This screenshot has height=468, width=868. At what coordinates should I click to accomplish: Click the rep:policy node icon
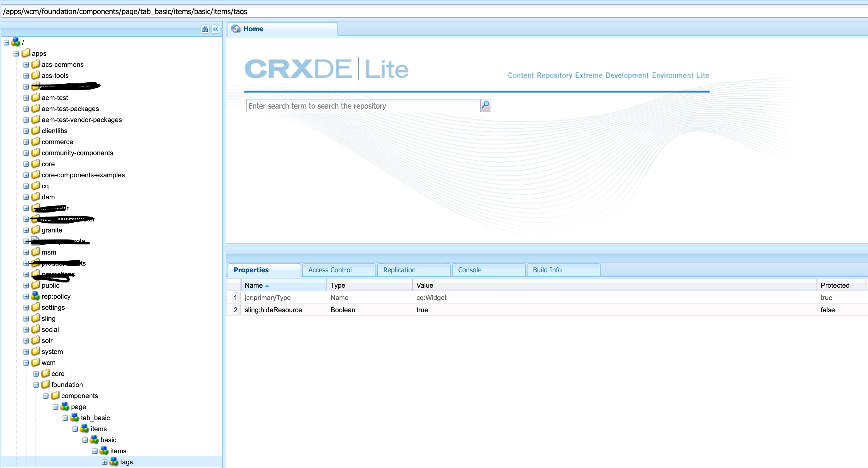(35, 296)
